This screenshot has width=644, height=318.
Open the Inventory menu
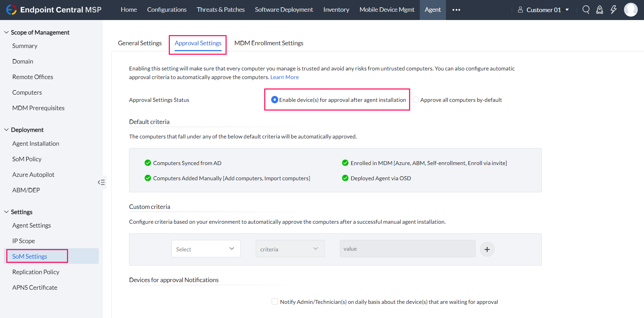click(x=336, y=10)
